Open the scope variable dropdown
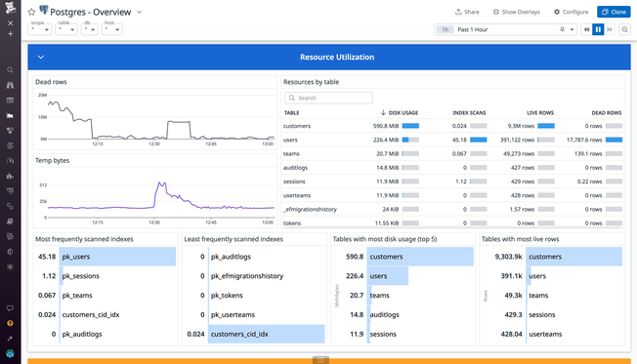The width and height of the screenshot is (637, 364). (x=40, y=29)
